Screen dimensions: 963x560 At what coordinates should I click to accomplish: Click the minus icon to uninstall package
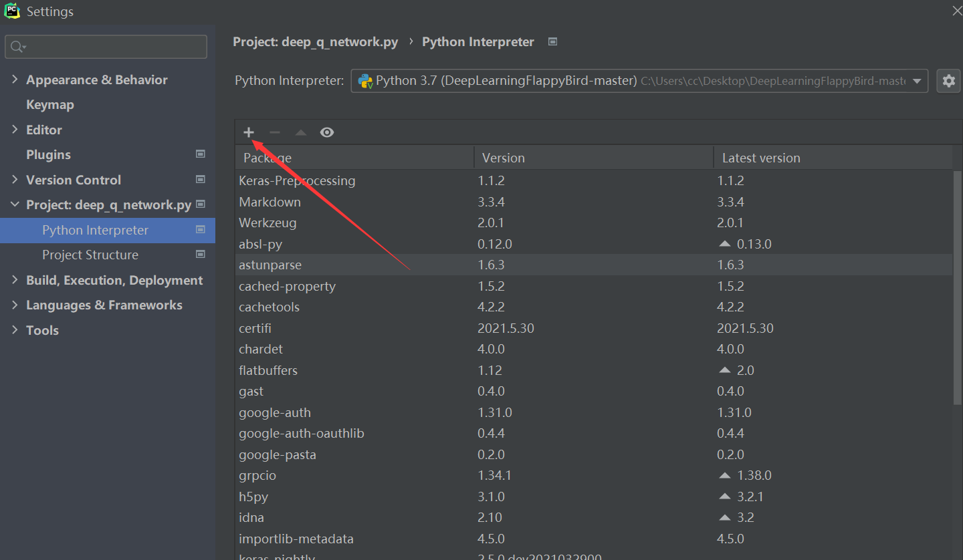pyautogui.click(x=275, y=132)
